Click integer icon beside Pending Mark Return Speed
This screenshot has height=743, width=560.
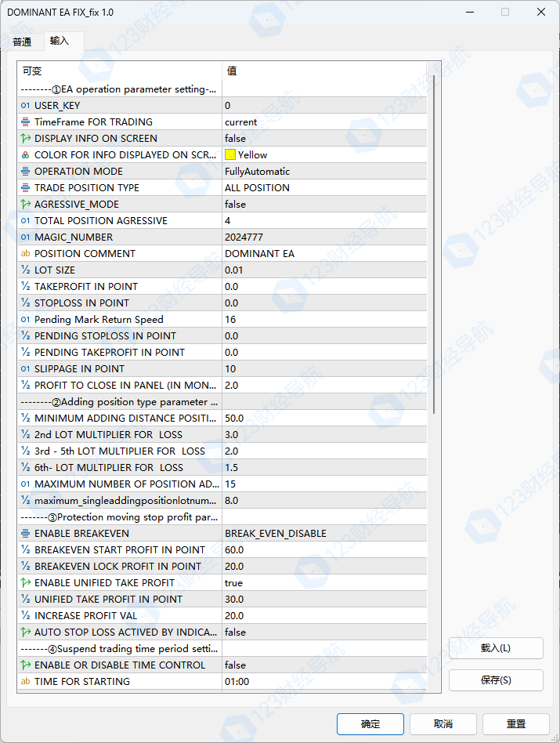(26, 319)
